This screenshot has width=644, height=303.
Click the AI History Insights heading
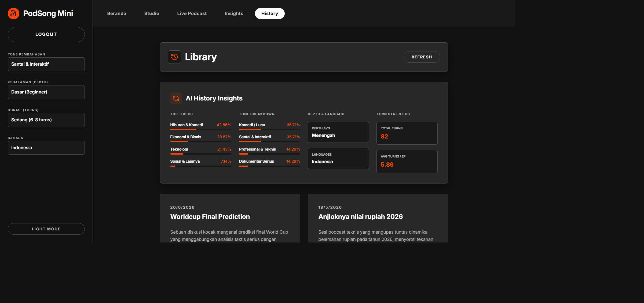[x=214, y=98]
